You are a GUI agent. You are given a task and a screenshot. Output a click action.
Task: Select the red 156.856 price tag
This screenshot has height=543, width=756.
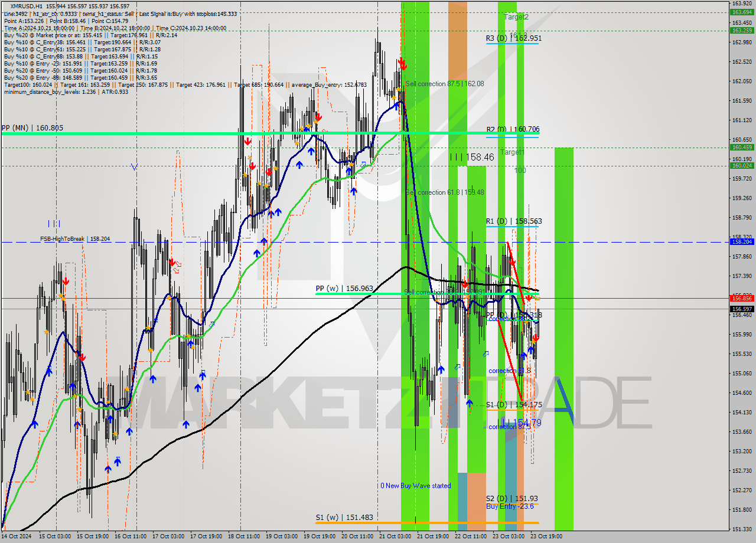tap(742, 298)
